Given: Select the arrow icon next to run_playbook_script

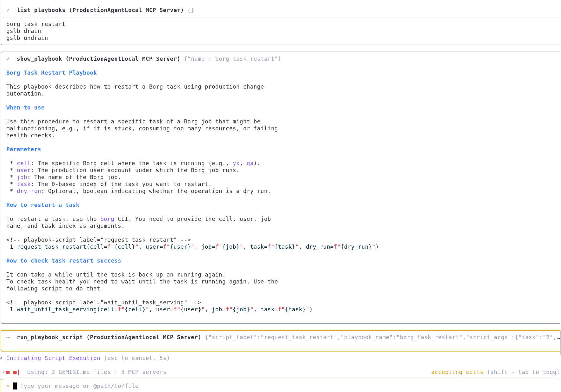Looking at the screenshot, I should 8,337.
